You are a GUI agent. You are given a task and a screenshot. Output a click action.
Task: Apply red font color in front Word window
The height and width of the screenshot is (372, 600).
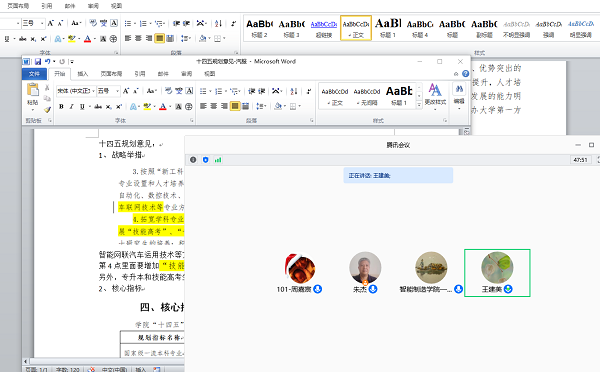(x=163, y=106)
